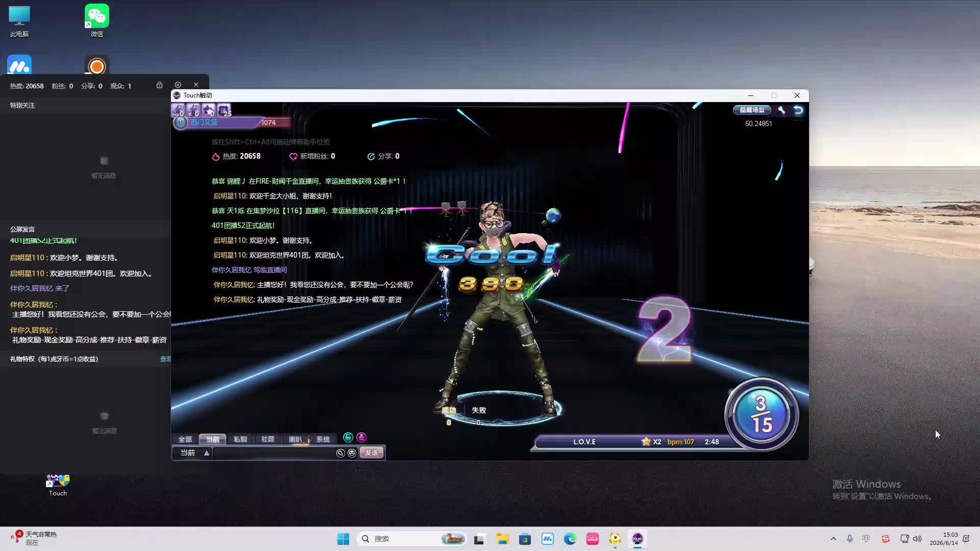Switch to the 社团 chat tab
Image resolution: width=980 pixels, height=551 pixels.
(267, 439)
